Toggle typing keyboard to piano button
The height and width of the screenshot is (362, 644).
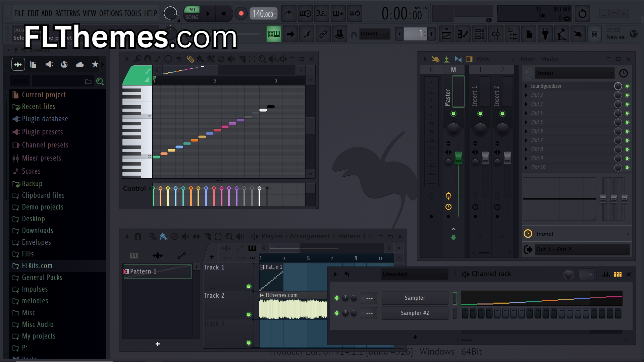click(274, 34)
